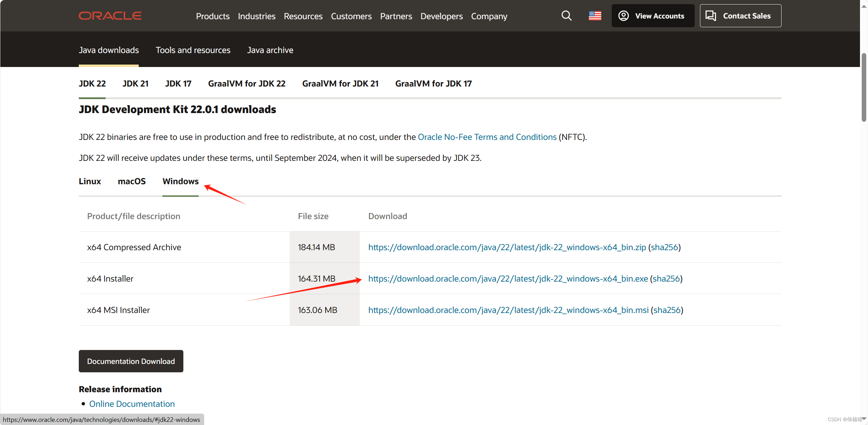Click the Release information heading

click(120, 389)
